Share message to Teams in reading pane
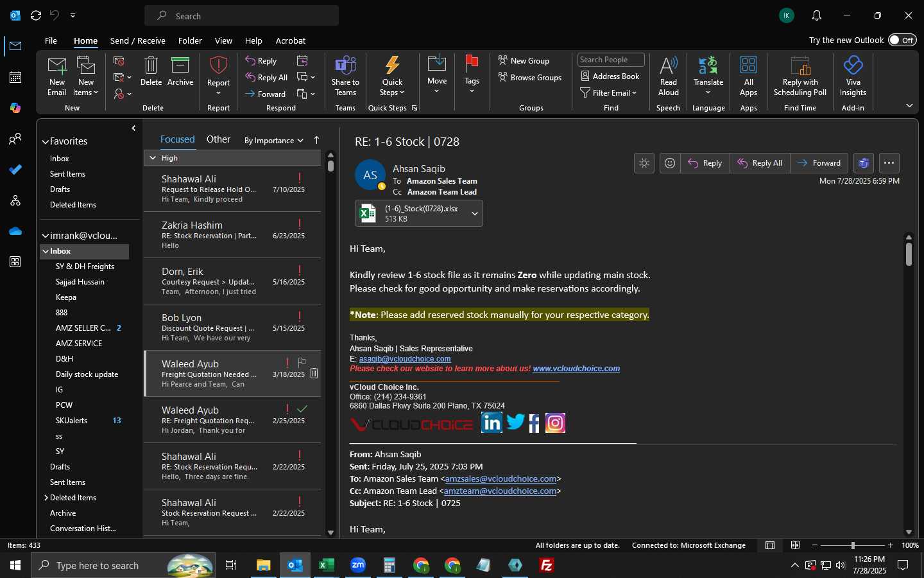 (x=864, y=163)
